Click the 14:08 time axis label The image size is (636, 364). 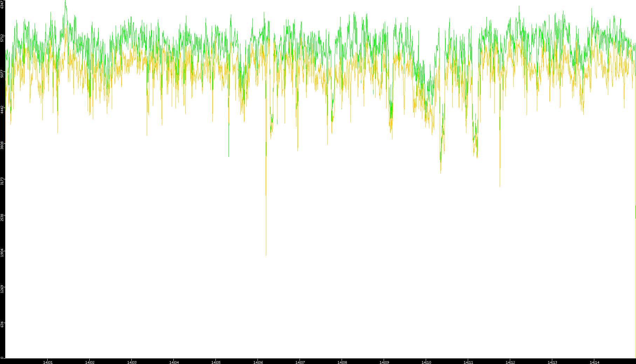(342, 362)
